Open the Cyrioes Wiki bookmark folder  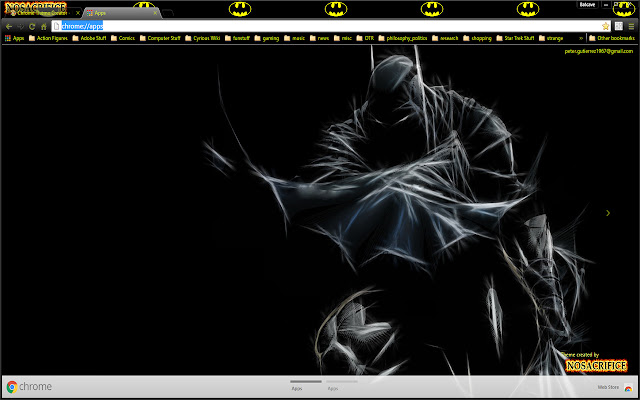(202, 38)
